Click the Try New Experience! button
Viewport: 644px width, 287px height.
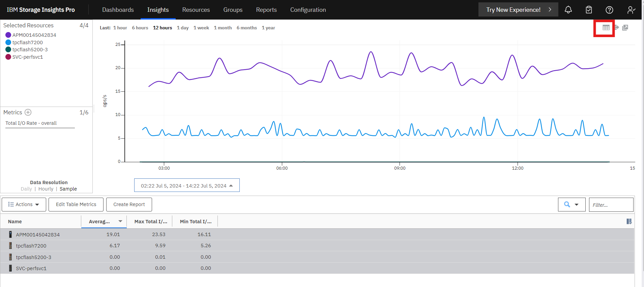pos(518,10)
